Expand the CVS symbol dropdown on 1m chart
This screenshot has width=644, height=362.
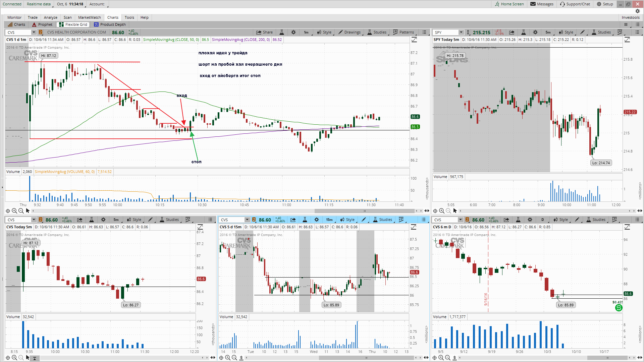tap(34, 32)
